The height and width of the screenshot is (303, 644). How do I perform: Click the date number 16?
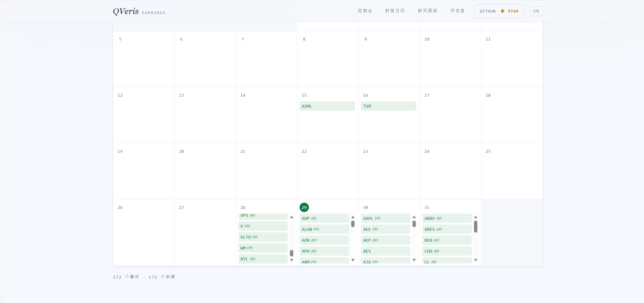[365, 95]
